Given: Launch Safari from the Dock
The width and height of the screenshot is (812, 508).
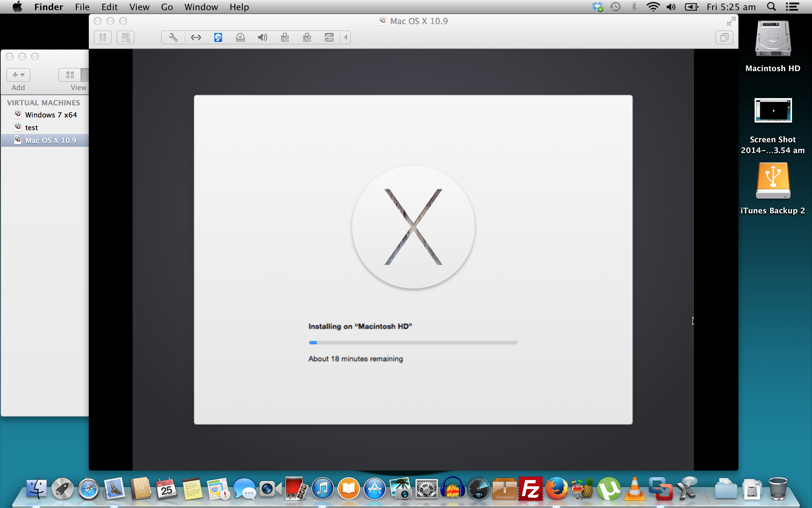Looking at the screenshot, I should (x=88, y=489).
